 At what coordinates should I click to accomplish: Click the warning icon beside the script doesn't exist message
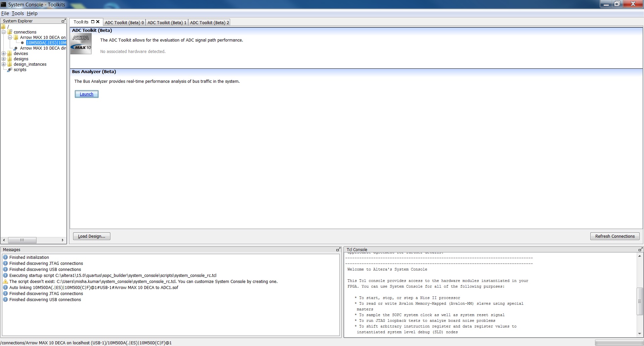[x=5, y=281]
